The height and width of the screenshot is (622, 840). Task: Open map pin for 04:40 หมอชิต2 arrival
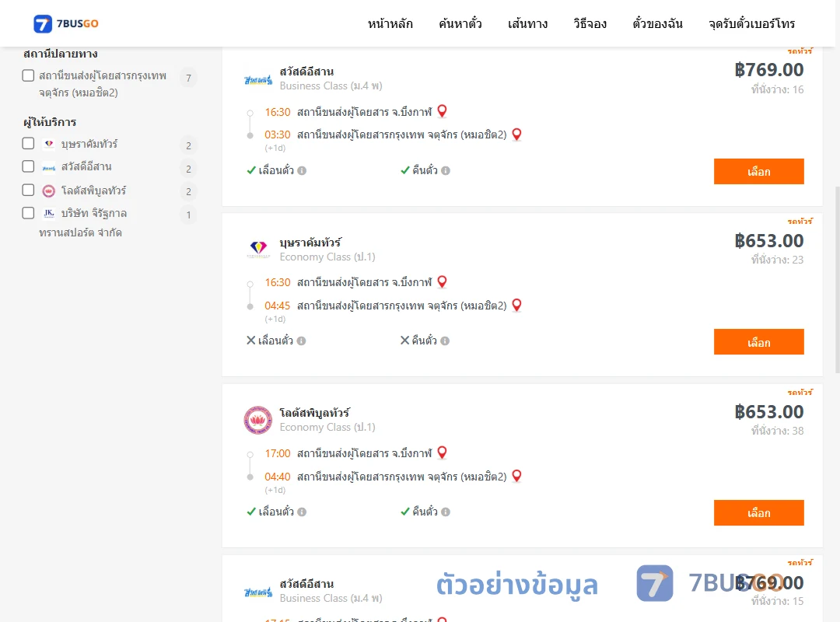[517, 476]
